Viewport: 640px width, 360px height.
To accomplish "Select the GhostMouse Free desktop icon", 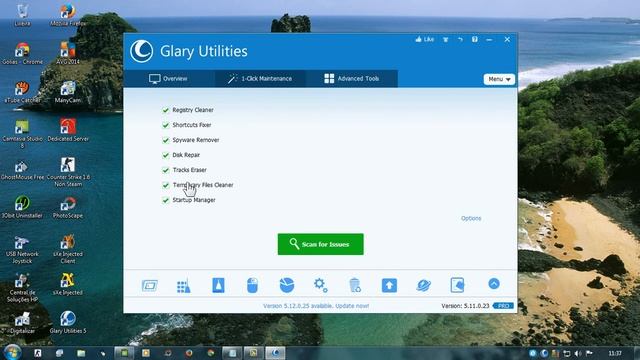I will point(22,169).
